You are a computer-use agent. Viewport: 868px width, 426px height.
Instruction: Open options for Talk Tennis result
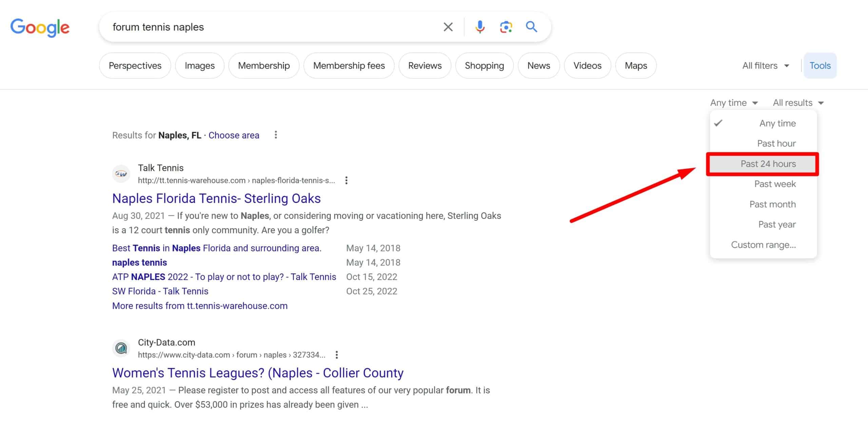click(x=346, y=180)
